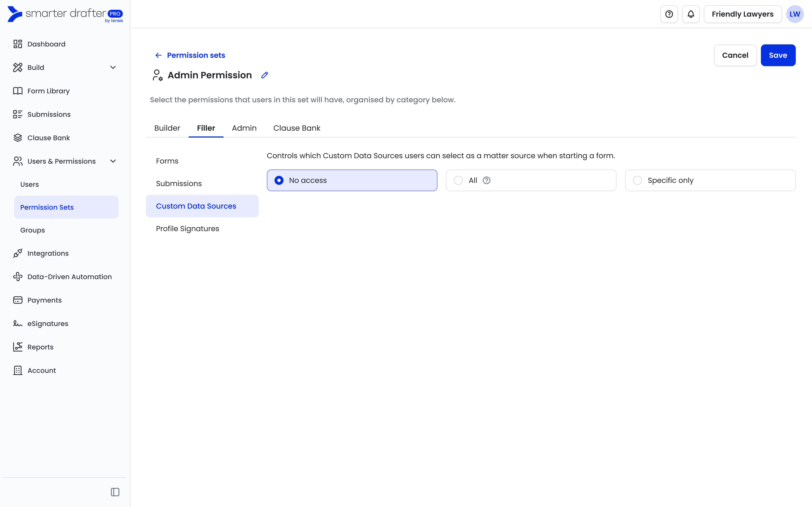Viewport: 812px width, 507px height.
Task: Switch to the Clause Bank tab
Action: click(x=297, y=128)
